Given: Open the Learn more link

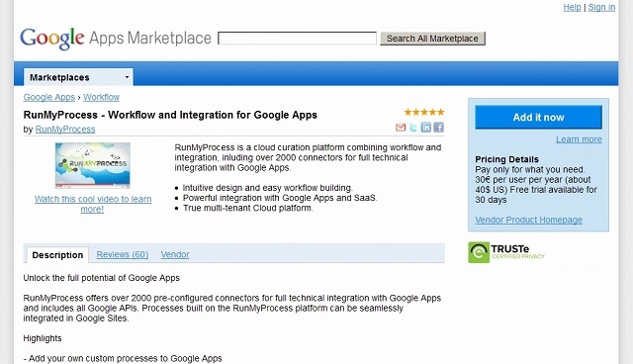Looking at the screenshot, I should point(579,139).
